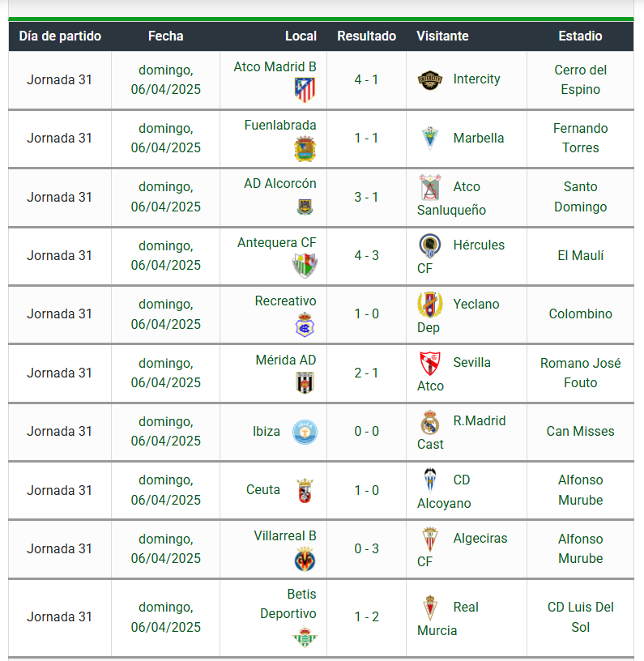Select the Can Misses stadium link
Screen dimensions: 644x661
[x=580, y=431]
